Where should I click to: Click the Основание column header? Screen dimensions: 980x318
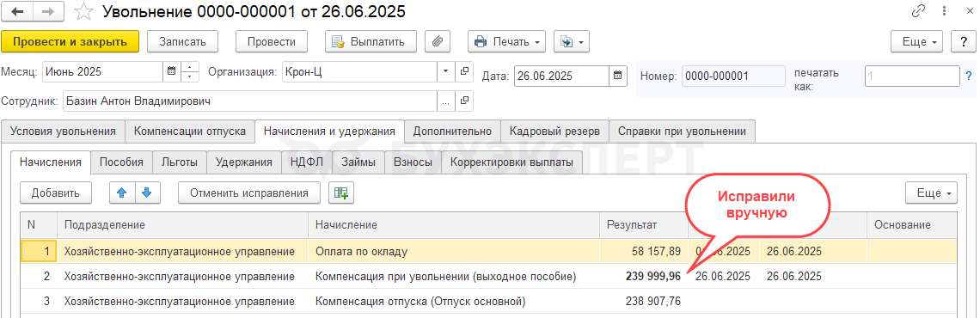(912, 225)
